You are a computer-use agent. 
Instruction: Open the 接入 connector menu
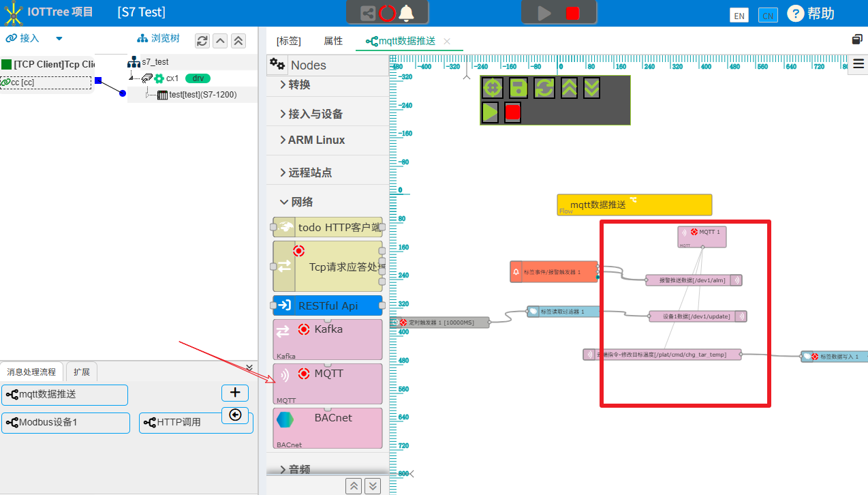click(x=22, y=38)
